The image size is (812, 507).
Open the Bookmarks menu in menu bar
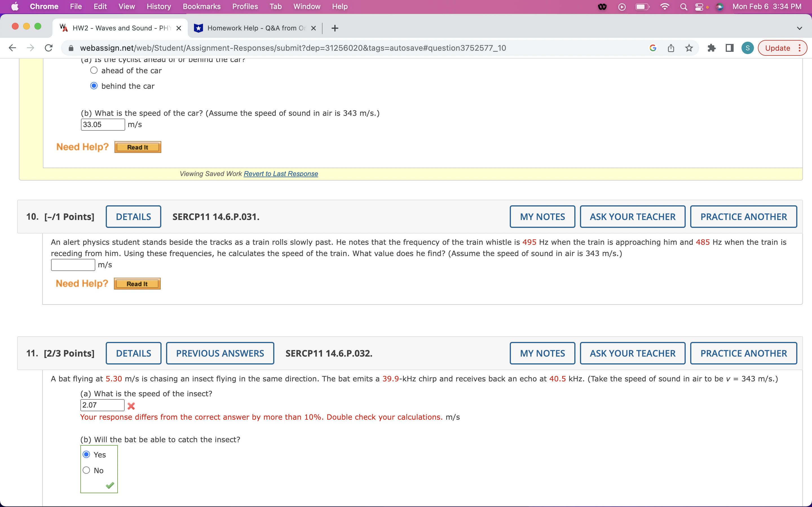tap(201, 7)
